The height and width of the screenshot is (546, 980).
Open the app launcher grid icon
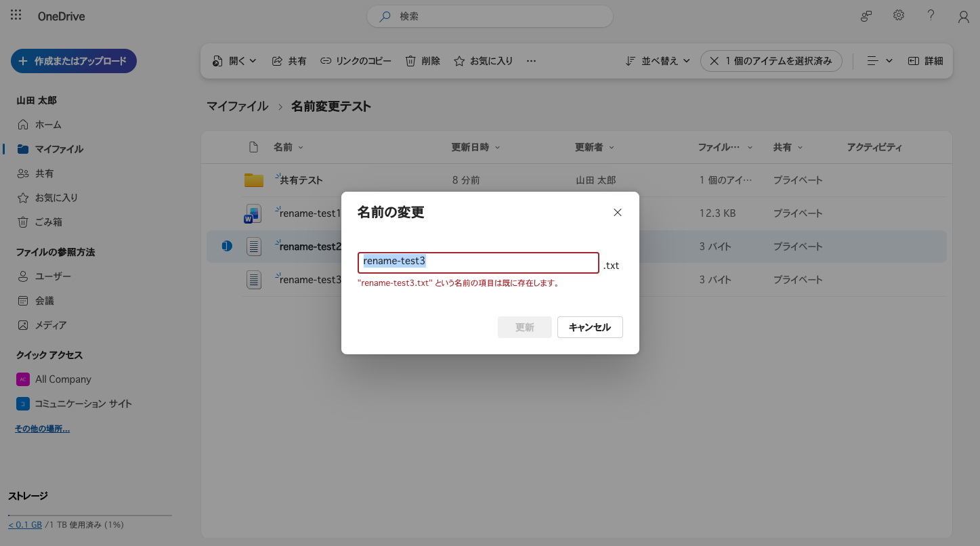pos(16,16)
